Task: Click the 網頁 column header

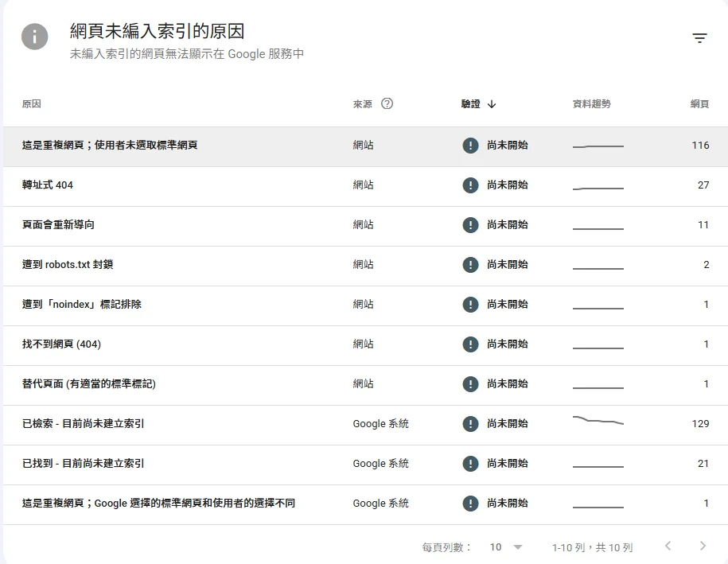Action: click(699, 104)
